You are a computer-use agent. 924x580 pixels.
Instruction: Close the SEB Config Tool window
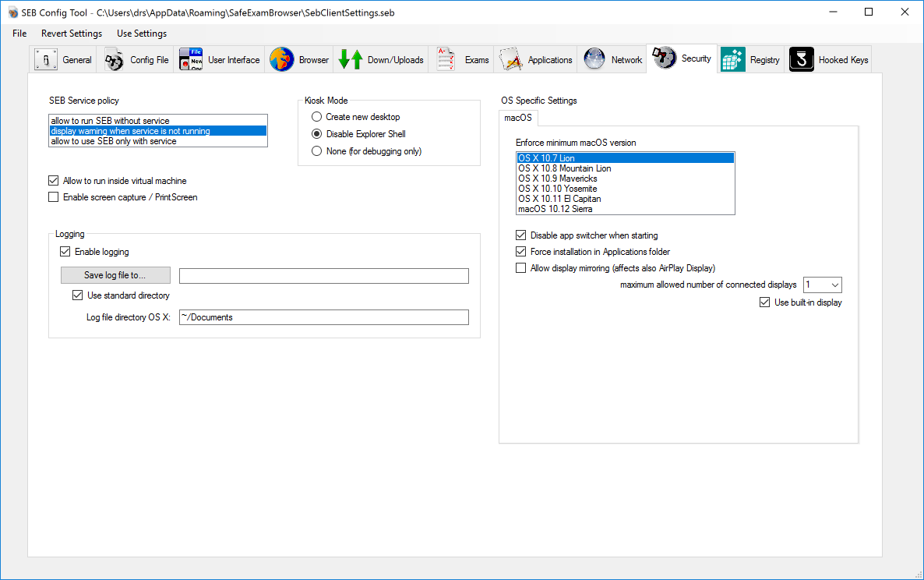click(905, 12)
